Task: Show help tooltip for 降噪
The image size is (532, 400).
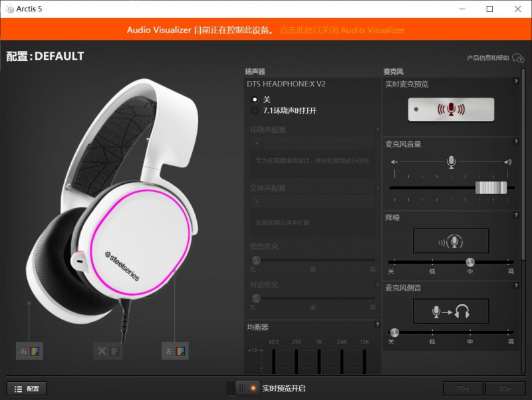Action: [516, 215]
